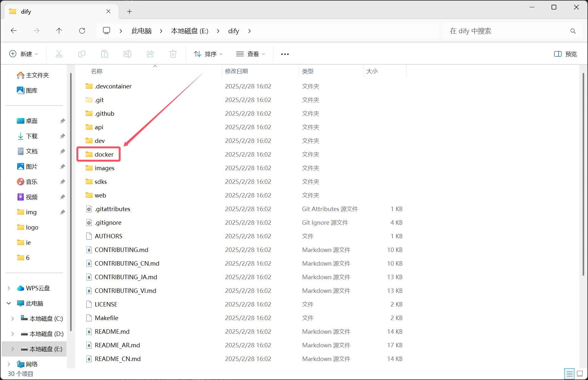This screenshot has width=588, height=380.
Task: Open the New (新建) dropdown
Action: point(24,54)
